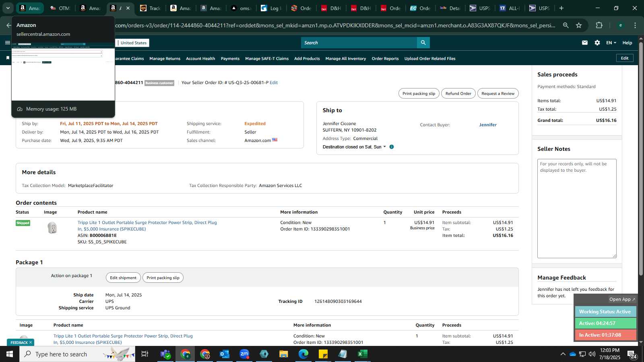Open the mail messages icon
Viewport: 644px width, 362px height.
[x=585, y=43]
